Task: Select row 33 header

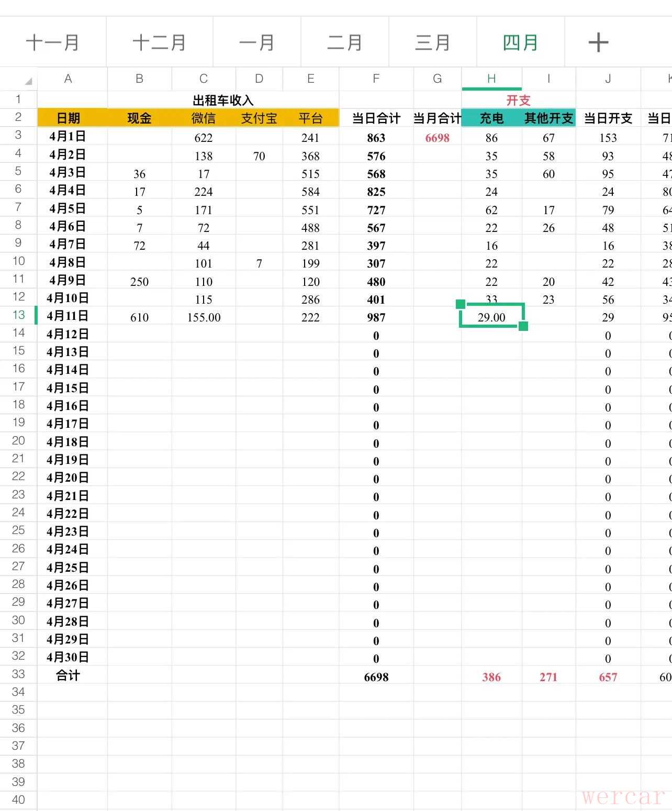Action: click(x=18, y=674)
